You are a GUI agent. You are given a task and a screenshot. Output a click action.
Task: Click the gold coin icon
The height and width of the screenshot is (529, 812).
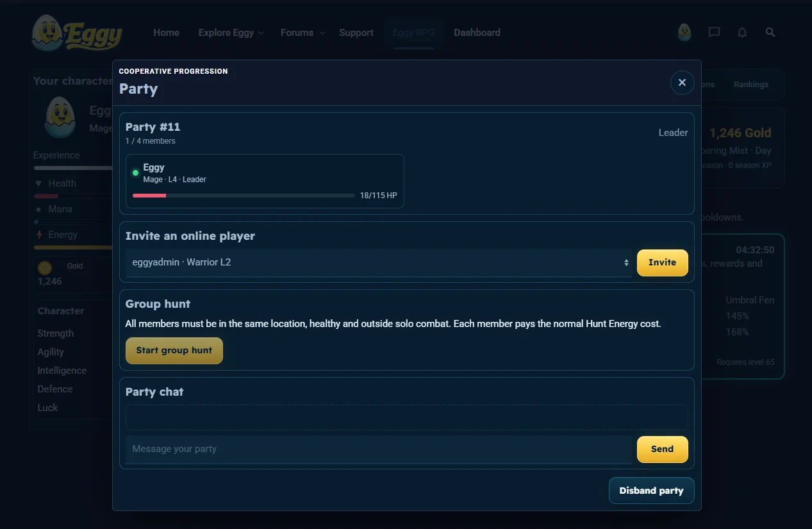coord(45,268)
